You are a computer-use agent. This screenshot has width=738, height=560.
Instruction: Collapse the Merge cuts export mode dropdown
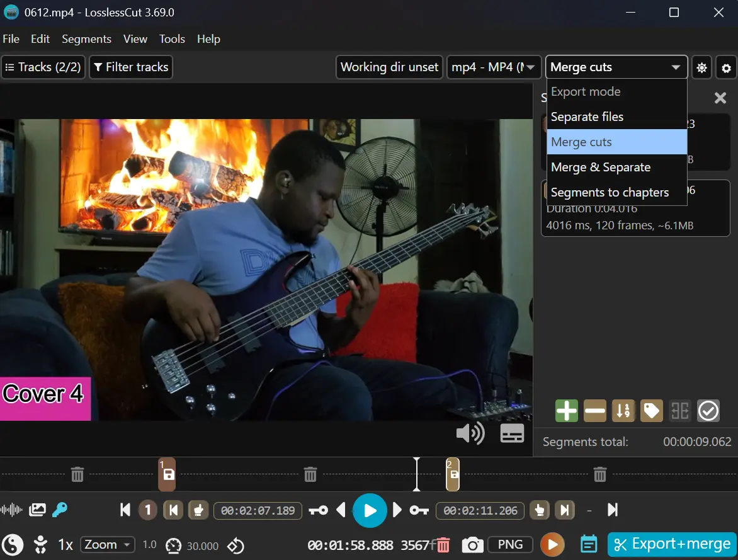point(616,67)
